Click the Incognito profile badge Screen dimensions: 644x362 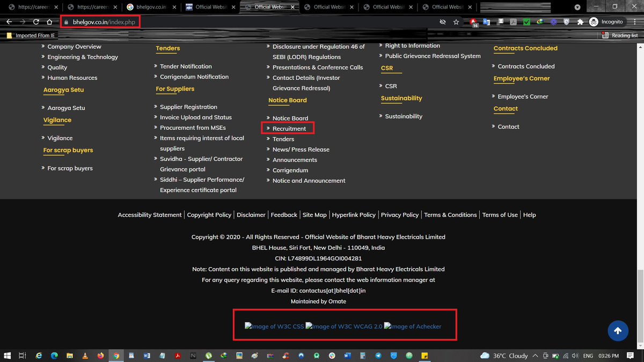606,22
